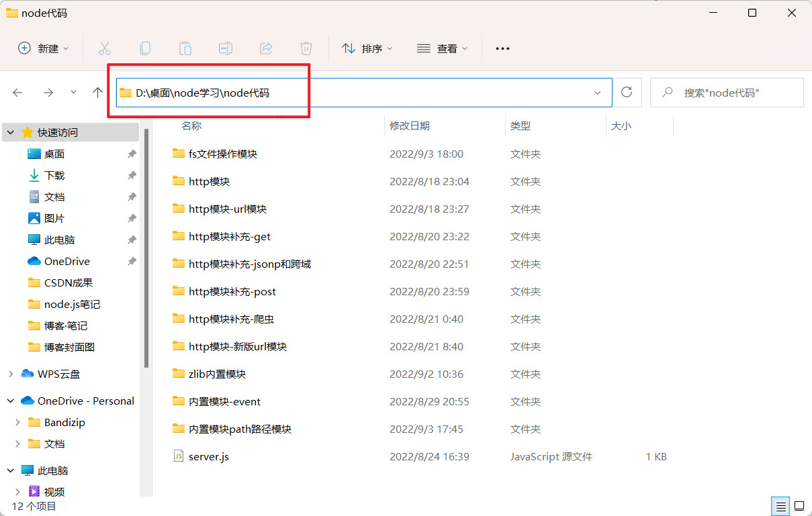Collapse the 快速访问 section
This screenshot has height=516, width=812.
(11, 132)
